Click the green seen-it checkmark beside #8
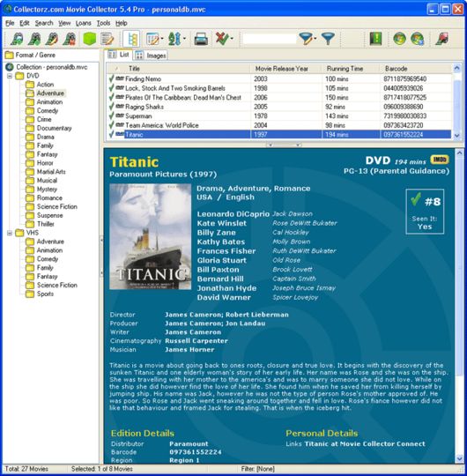Image resolution: width=467 pixels, height=476 pixels. [415, 199]
